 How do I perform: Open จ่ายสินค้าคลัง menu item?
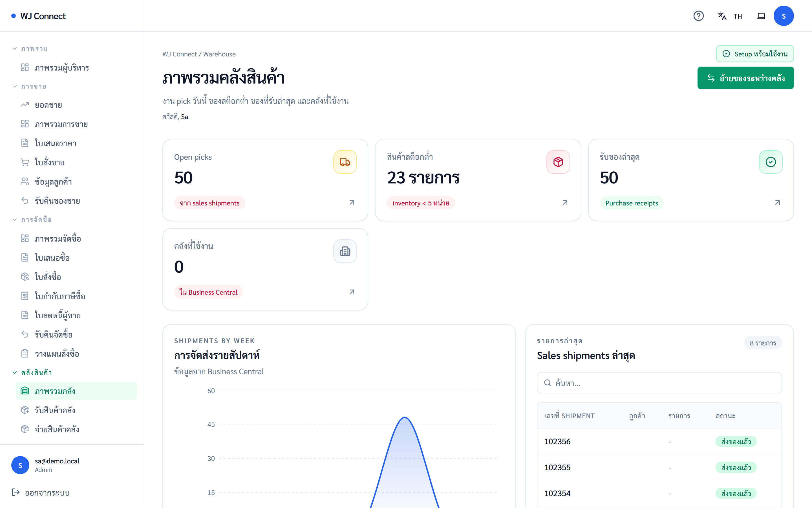click(76, 429)
